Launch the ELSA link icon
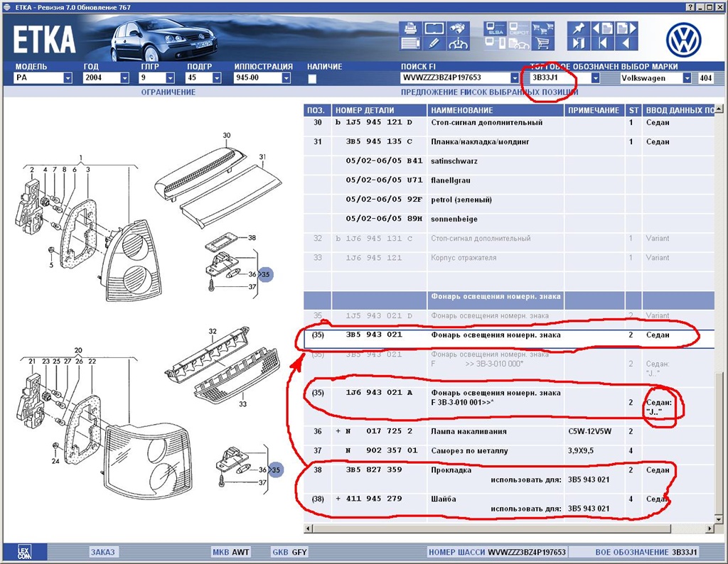 pyautogui.click(x=495, y=28)
